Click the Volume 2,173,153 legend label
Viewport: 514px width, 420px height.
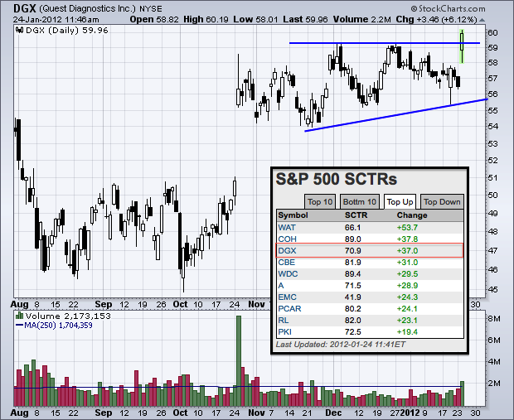pos(68,316)
